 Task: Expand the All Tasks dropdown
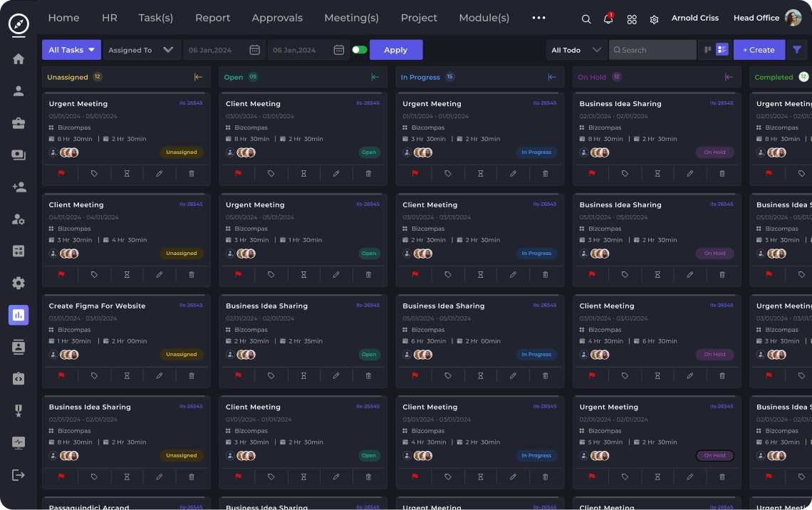pyautogui.click(x=71, y=50)
